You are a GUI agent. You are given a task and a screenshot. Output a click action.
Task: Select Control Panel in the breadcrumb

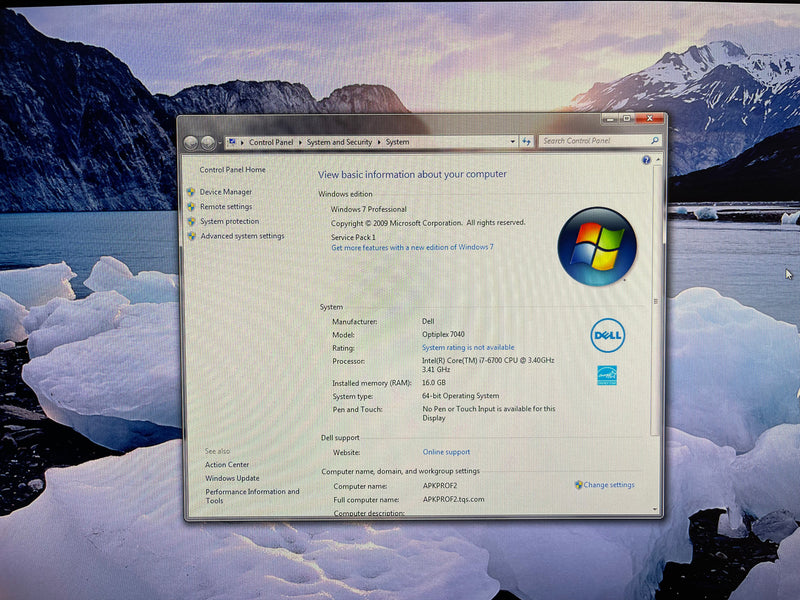coord(271,142)
